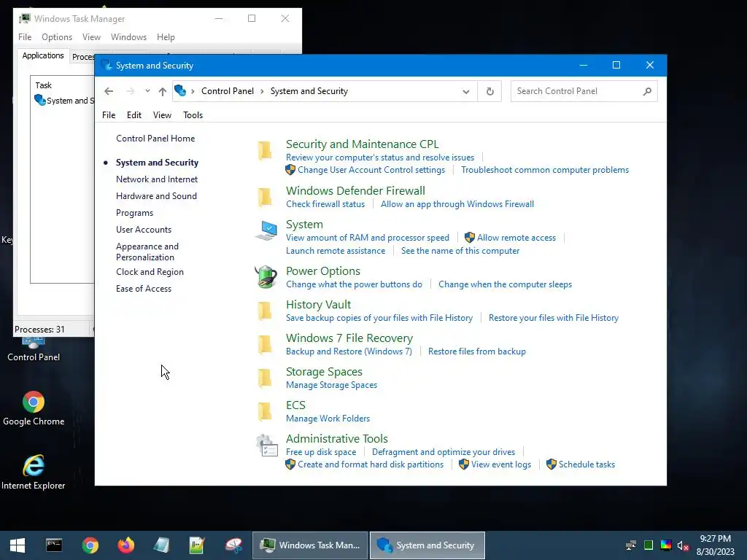Go forward using the forward arrow

[x=130, y=91]
